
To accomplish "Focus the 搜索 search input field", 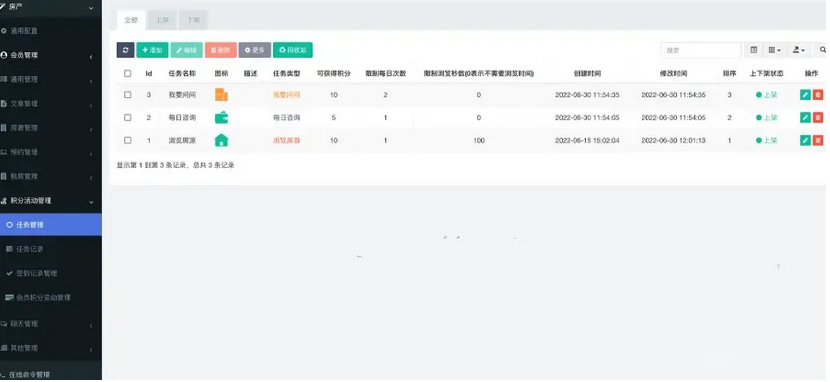I will pyautogui.click(x=701, y=50).
